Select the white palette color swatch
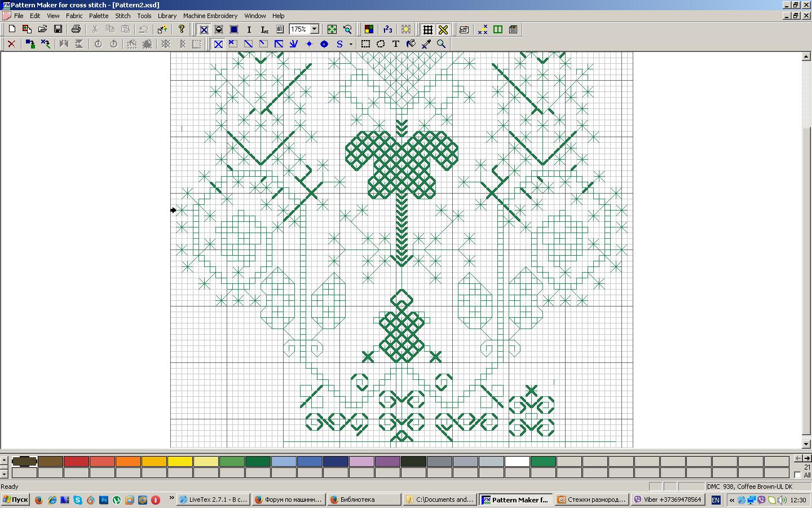Screen dimensions: 812x508 (517, 461)
